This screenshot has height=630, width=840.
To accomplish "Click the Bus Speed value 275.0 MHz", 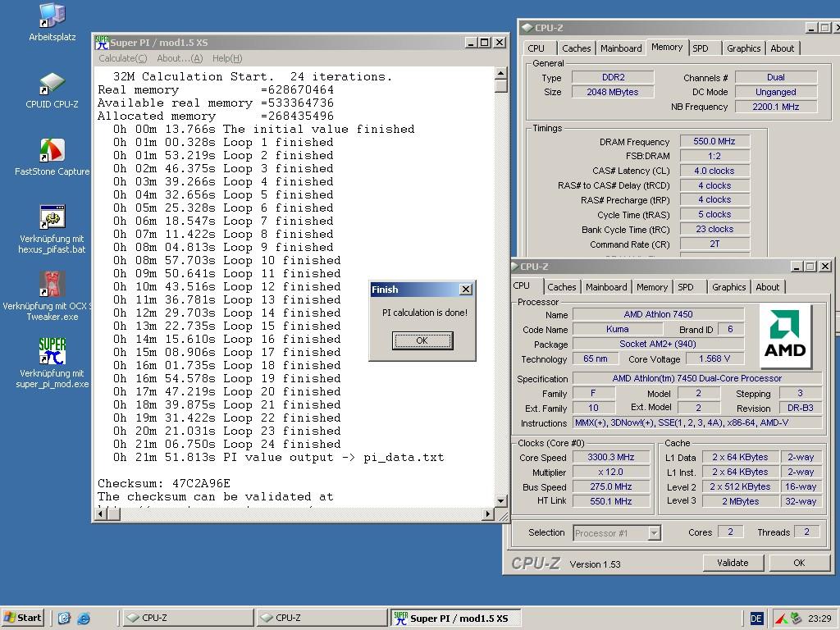I will coord(610,486).
